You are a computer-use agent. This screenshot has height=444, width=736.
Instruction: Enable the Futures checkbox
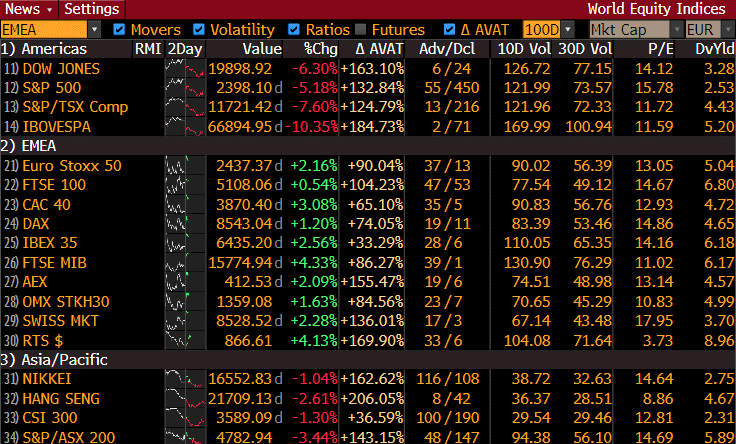point(360,30)
